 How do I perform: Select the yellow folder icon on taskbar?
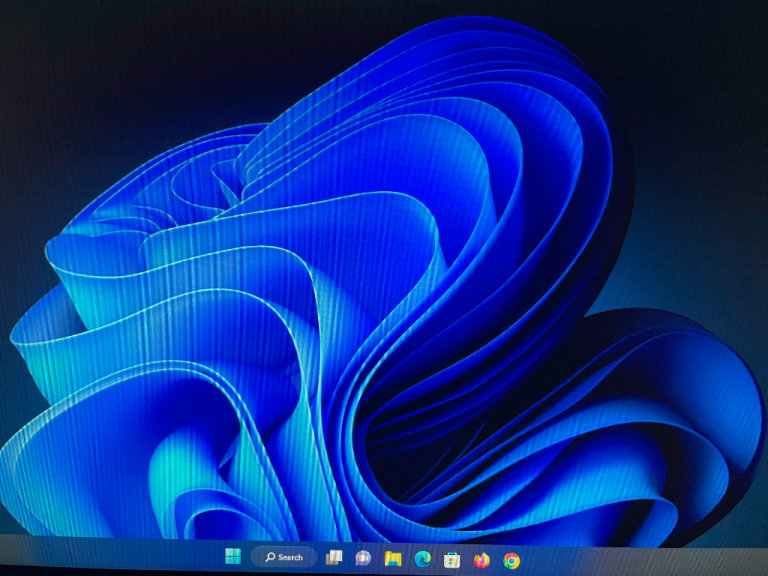pyautogui.click(x=393, y=558)
